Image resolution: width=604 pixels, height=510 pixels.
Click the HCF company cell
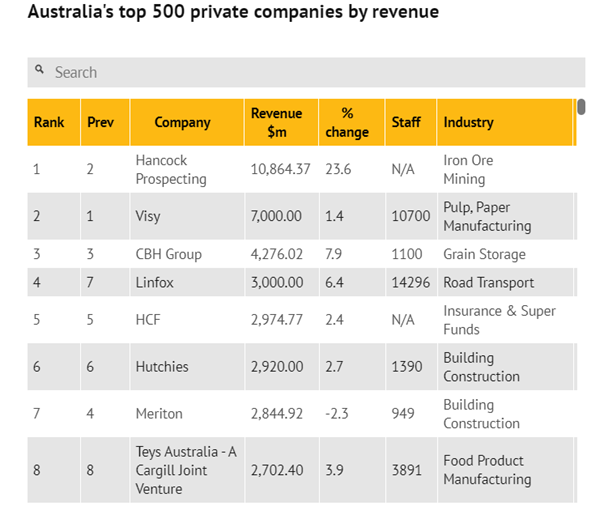point(187,320)
